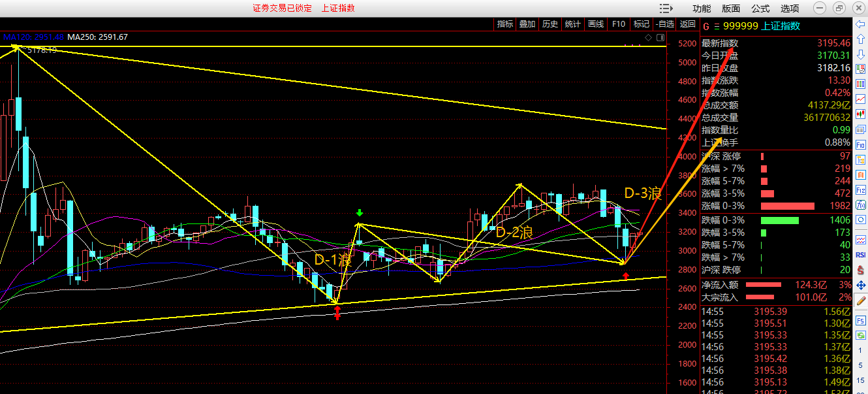
Task: Open the 选项 menu
Action: click(790, 8)
